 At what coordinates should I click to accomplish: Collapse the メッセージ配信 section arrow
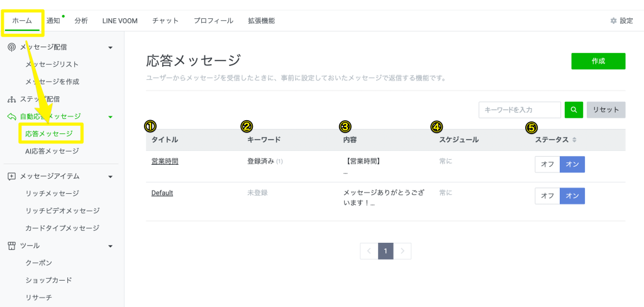coord(111,47)
